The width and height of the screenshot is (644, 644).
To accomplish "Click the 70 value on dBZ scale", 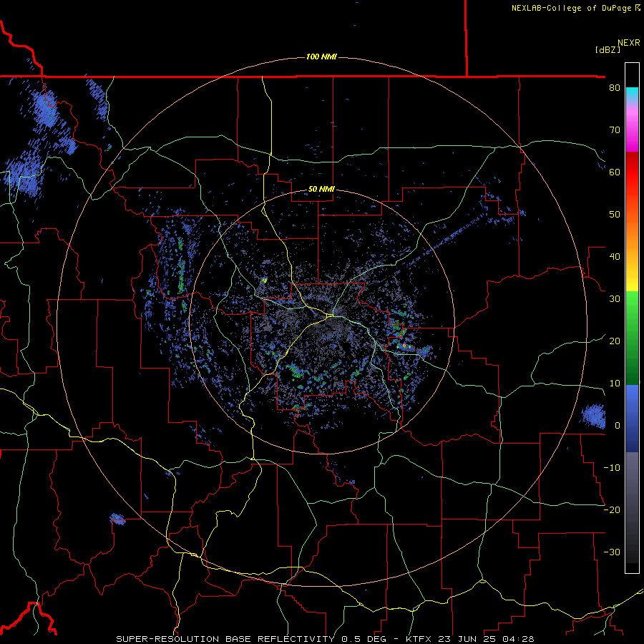I will tap(615, 130).
